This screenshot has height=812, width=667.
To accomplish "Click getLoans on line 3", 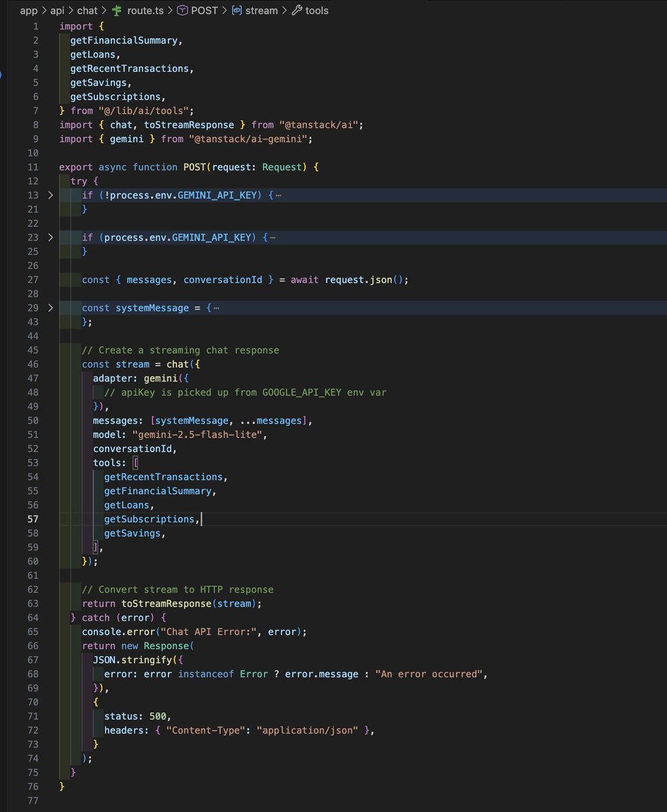I will click(x=93, y=54).
